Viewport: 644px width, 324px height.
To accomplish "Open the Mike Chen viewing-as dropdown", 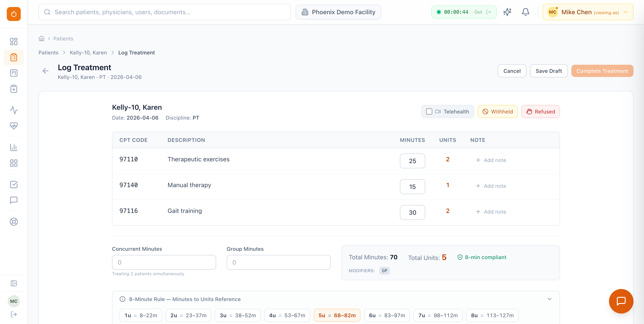I will click(588, 12).
